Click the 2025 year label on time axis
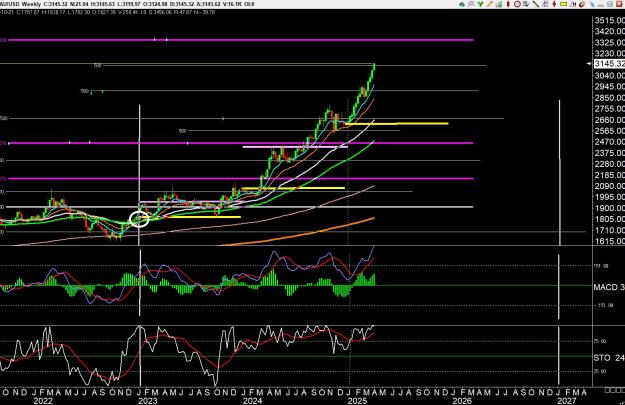Screen dimensions: 625x405 [x=358, y=401]
